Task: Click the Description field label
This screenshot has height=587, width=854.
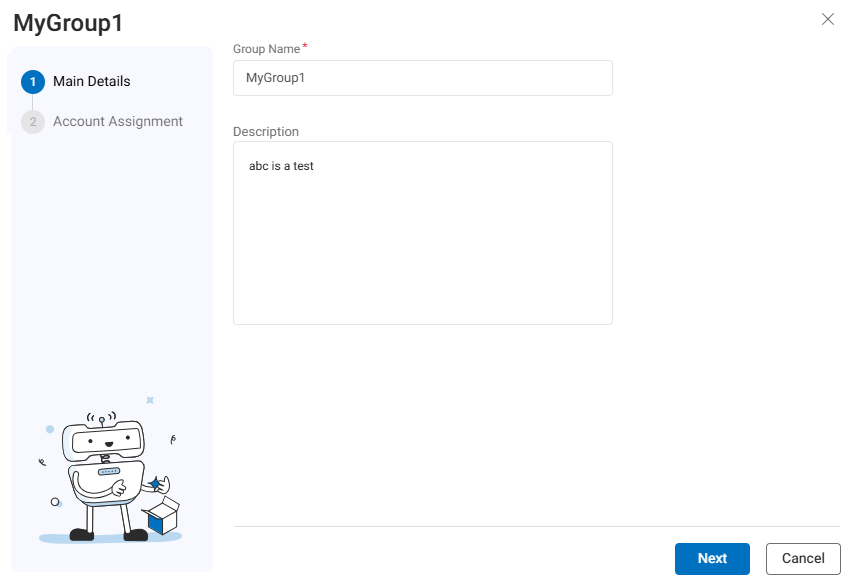Action: coord(265,131)
